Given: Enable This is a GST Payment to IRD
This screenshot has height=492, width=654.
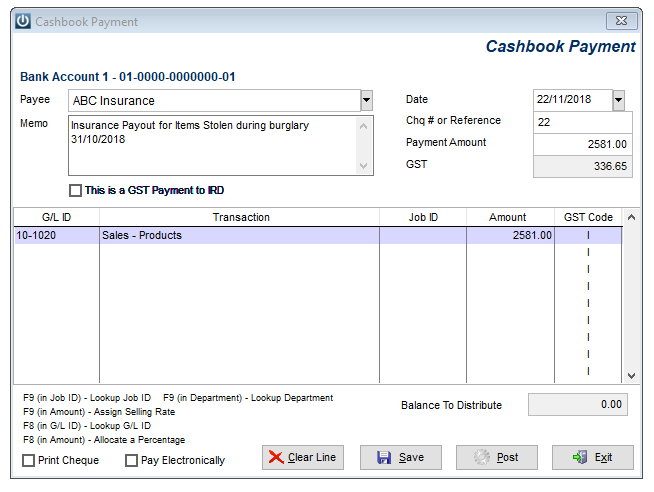Looking at the screenshot, I should tap(75, 191).
